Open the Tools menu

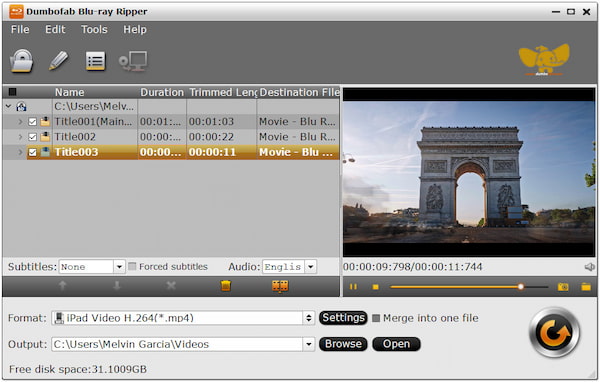pyautogui.click(x=94, y=29)
